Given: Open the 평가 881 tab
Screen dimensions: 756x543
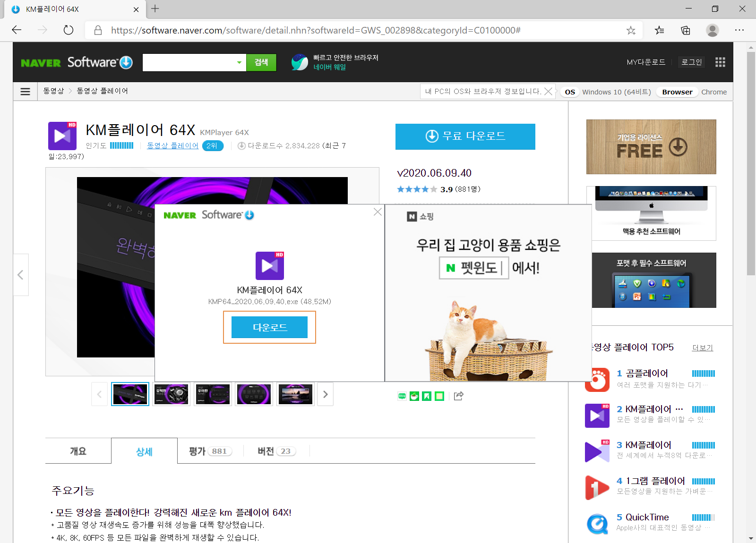Looking at the screenshot, I should point(210,451).
